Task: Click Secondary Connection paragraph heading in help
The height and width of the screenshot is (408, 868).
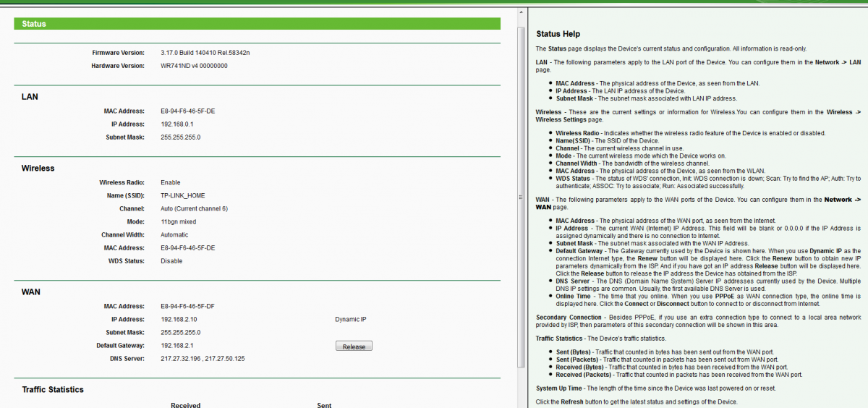Action: tap(569, 317)
